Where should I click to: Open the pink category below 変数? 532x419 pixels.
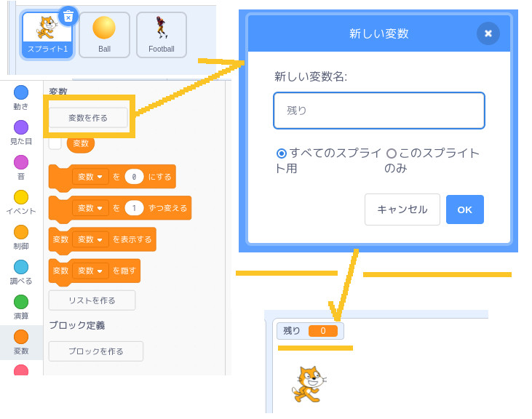point(20,370)
